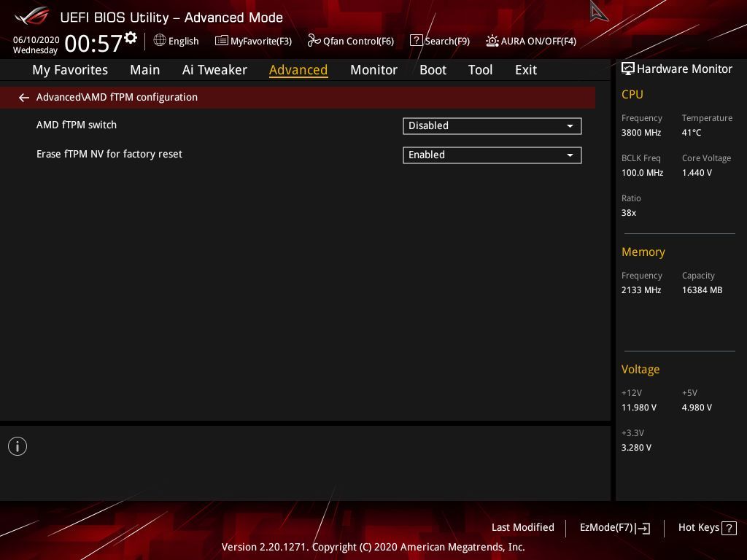The width and height of the screenshot is (747, 560).
Task: Open Hot Keys help
Action: click(x=708, y=528)
